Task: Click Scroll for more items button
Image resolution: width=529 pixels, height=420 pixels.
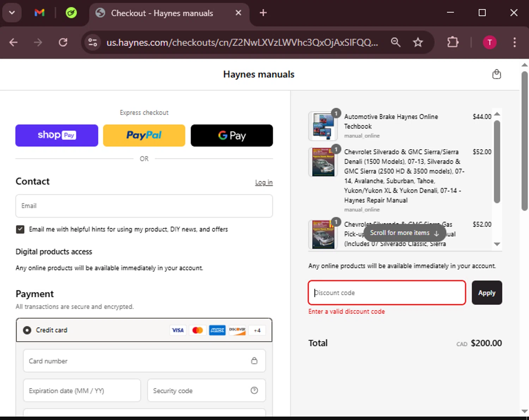Action: pos(404,233)
